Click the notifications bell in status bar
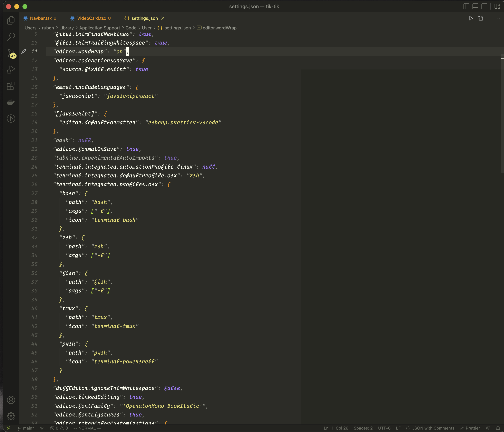504x432 pixels. tap(498, 428)
